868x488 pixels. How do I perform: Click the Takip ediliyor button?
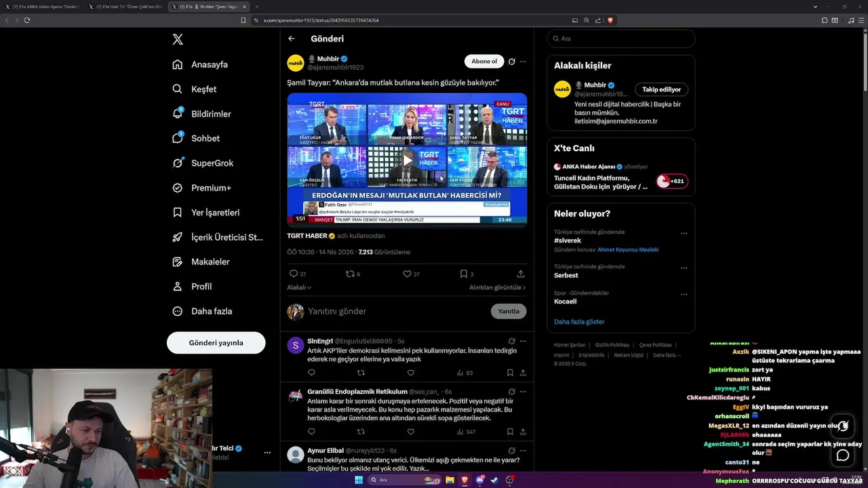[662, 89]
